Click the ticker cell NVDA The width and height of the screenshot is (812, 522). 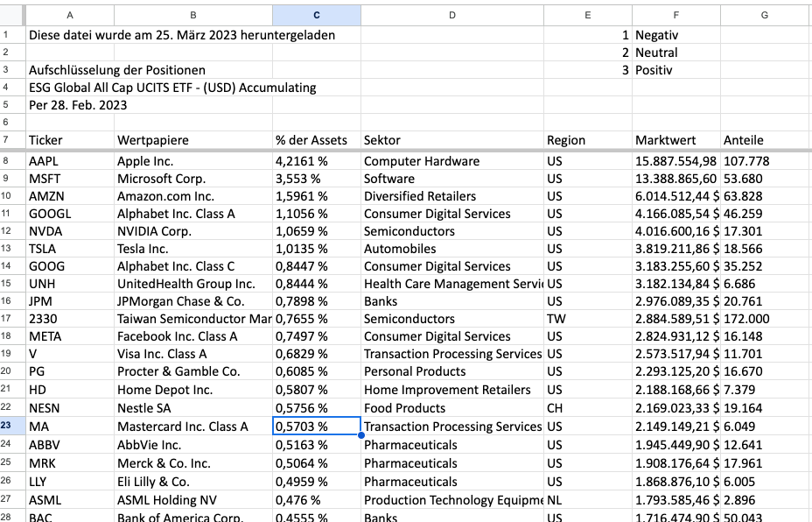tap(70, 231)
